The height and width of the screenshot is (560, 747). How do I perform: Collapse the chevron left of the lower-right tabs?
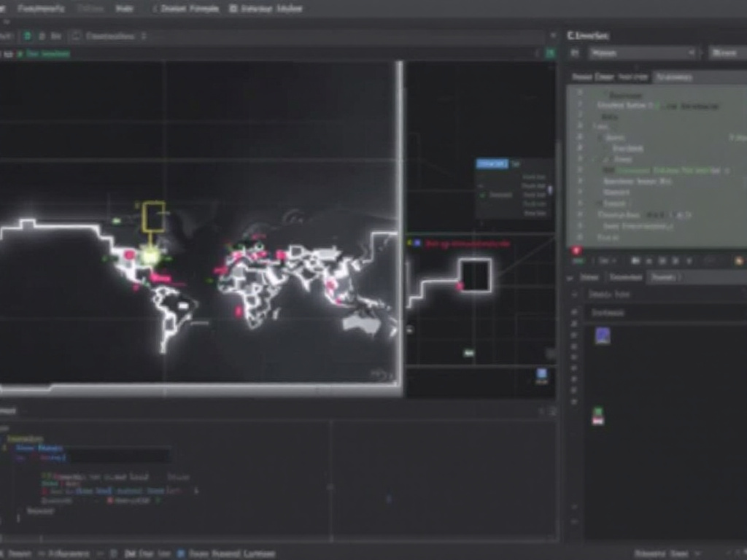click(570, 278)
